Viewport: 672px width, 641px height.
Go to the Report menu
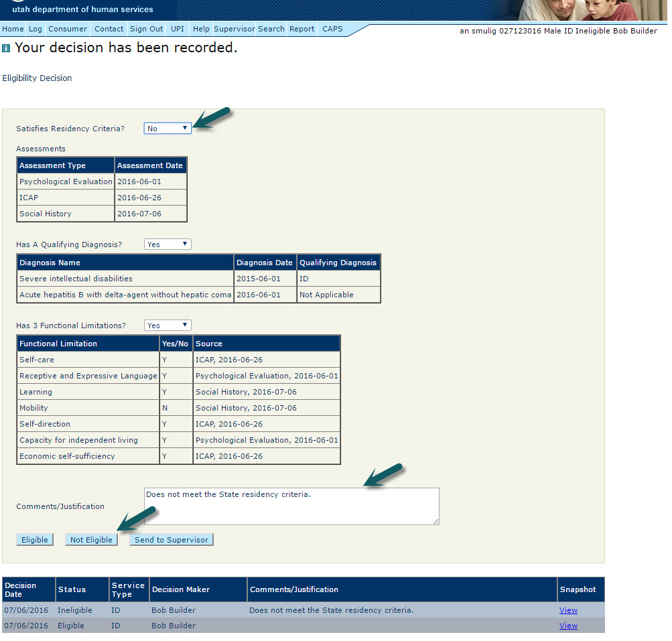(x=302, y=29)
